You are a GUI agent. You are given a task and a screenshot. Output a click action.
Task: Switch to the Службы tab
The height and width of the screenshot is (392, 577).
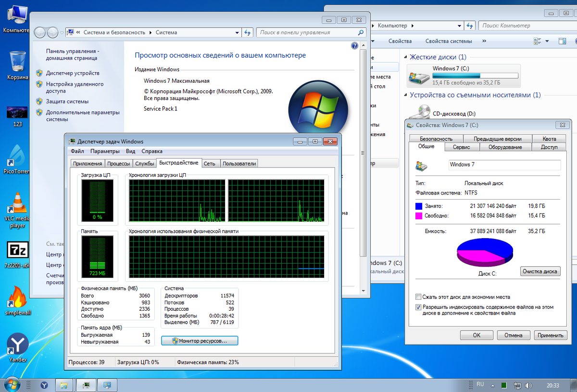(145, 164)
